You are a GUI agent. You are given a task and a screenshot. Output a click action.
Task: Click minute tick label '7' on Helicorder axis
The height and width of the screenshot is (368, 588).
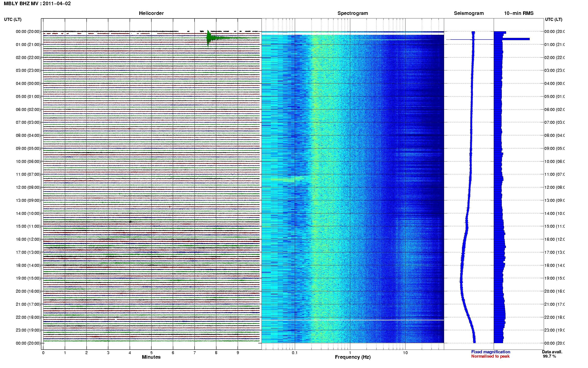click(195, 353)
